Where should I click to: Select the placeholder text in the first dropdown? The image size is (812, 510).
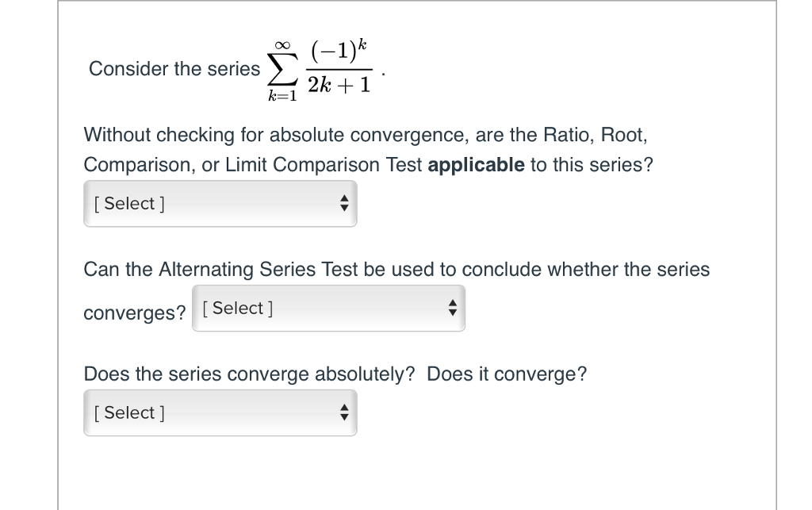tap(128, 203)
